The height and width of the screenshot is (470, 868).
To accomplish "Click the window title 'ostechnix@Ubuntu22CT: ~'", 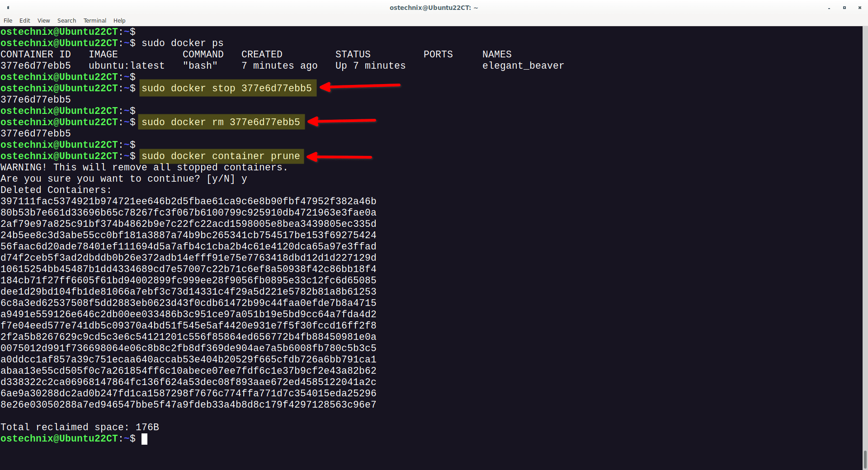I will tap(434, 8).
